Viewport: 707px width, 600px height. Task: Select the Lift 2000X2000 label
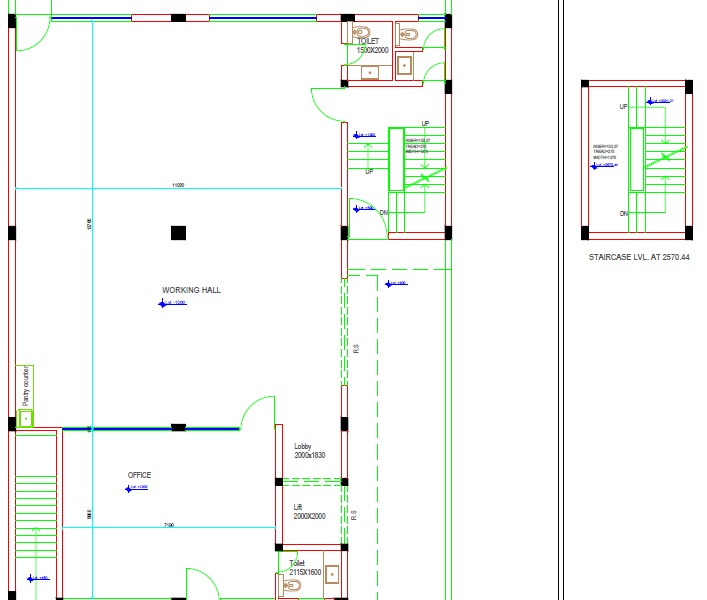point(309,512)
